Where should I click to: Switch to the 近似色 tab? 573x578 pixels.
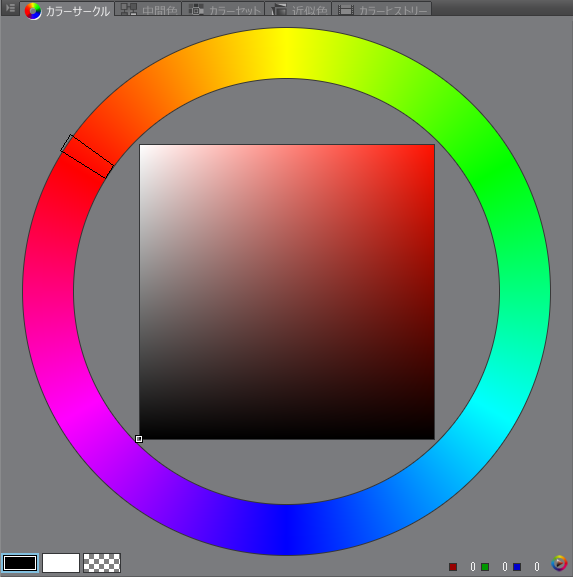pyautogui.click(x=299, y=9)
